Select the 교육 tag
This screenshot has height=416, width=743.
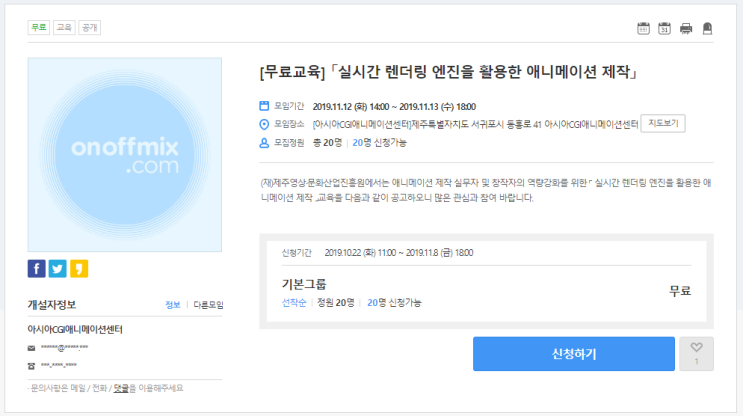64,27
